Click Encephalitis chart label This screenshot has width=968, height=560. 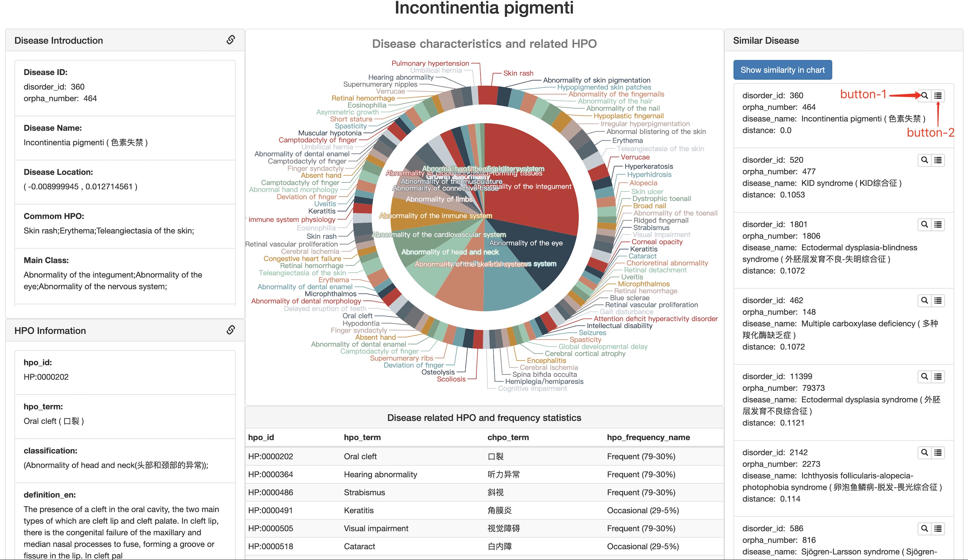(546, 360)
